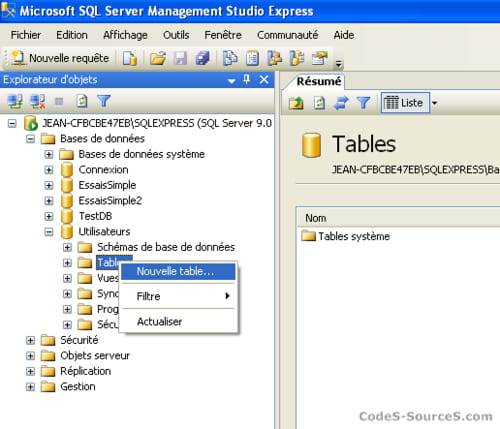
Task: Select the Objets serveur tree item
Action: [95, 356]
